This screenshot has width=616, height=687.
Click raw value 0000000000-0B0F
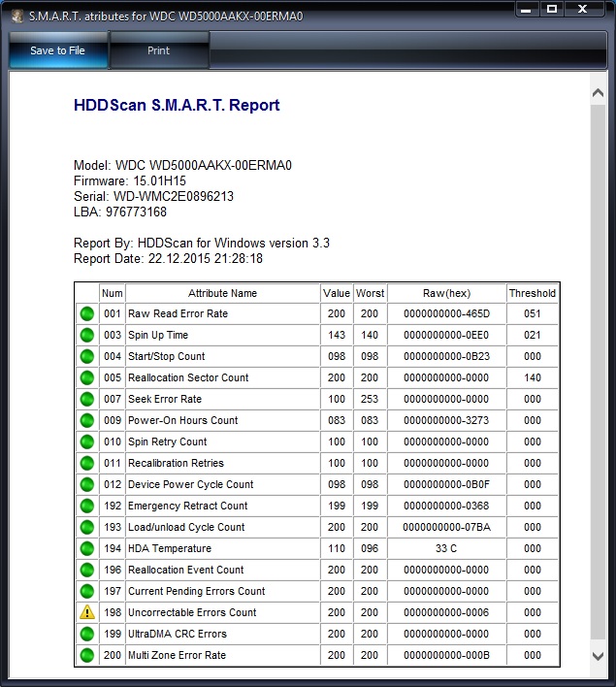pyautogui.click(x=446, y=484)
